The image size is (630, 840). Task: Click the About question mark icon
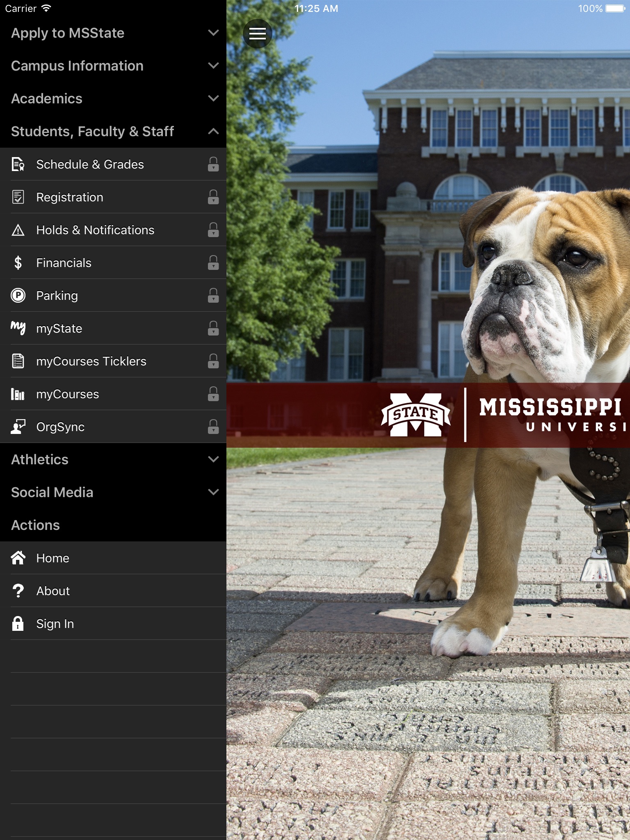click(x=18, y=591)
